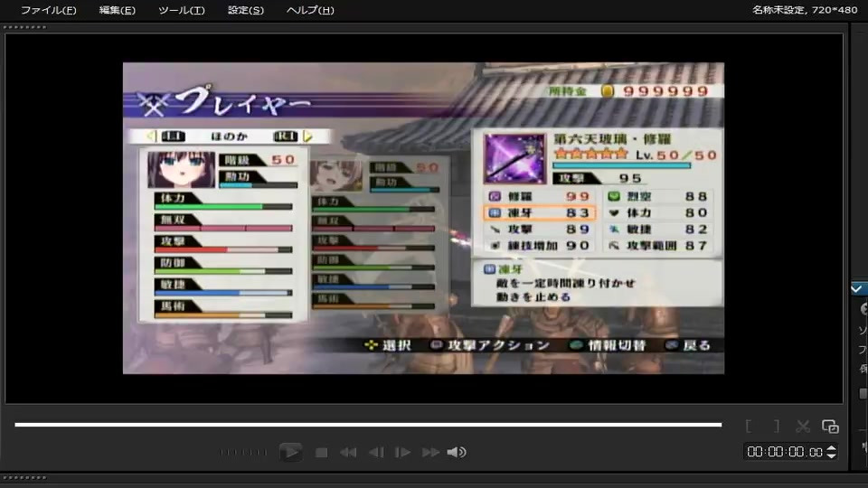This screenshot has width=868, height=488.
Task: Click the purple weapon thumbnail in the preview
Action: pos(514,158)
